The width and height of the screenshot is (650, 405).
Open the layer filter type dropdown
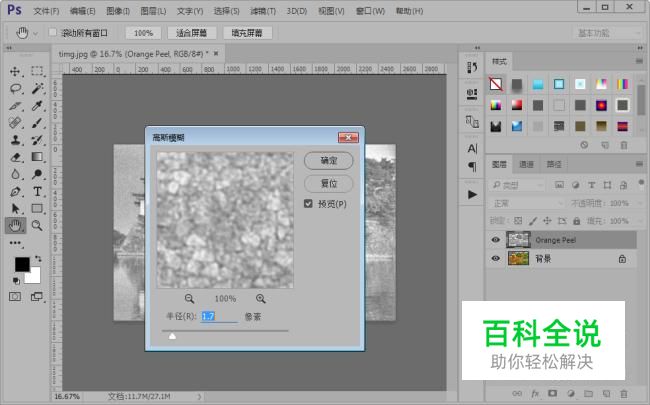pos(516,185)
